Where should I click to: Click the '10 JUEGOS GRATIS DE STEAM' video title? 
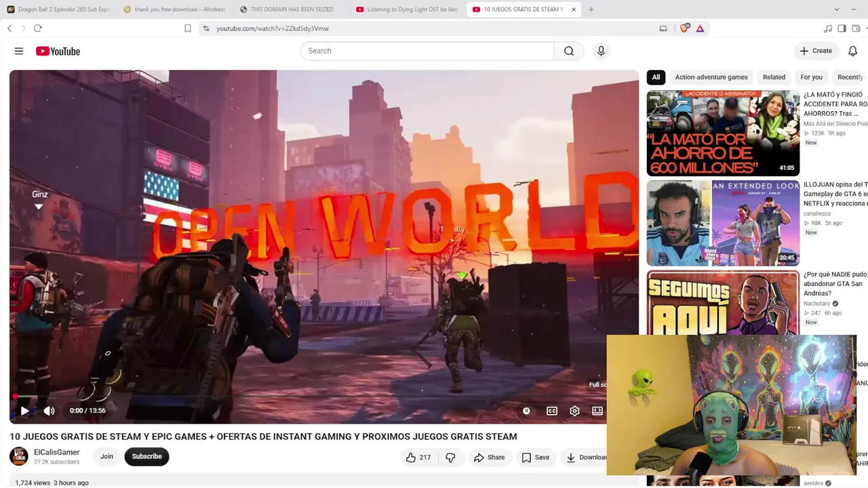pyautogui.click(x=263, y=436)
